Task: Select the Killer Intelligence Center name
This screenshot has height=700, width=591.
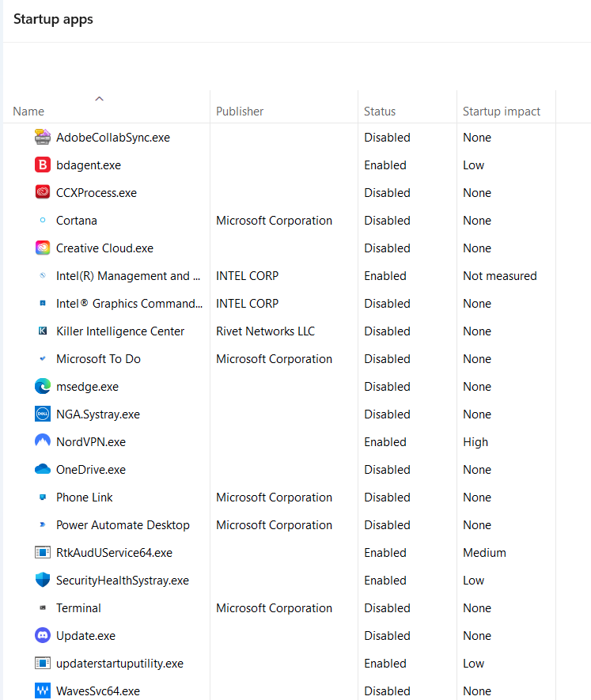Action: pos(120,331)
